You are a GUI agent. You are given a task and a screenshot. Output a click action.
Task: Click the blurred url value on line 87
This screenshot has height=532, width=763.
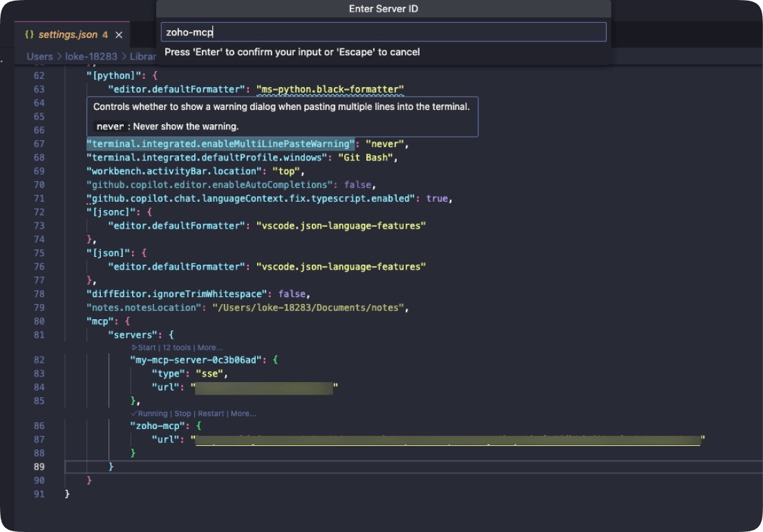click(x=448, y=439)
